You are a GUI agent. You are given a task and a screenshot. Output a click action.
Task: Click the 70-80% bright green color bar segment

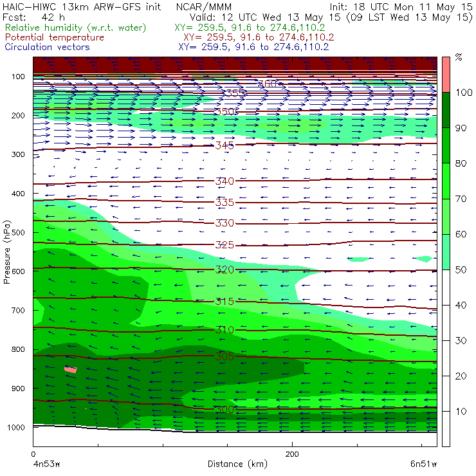coord(446,181)
